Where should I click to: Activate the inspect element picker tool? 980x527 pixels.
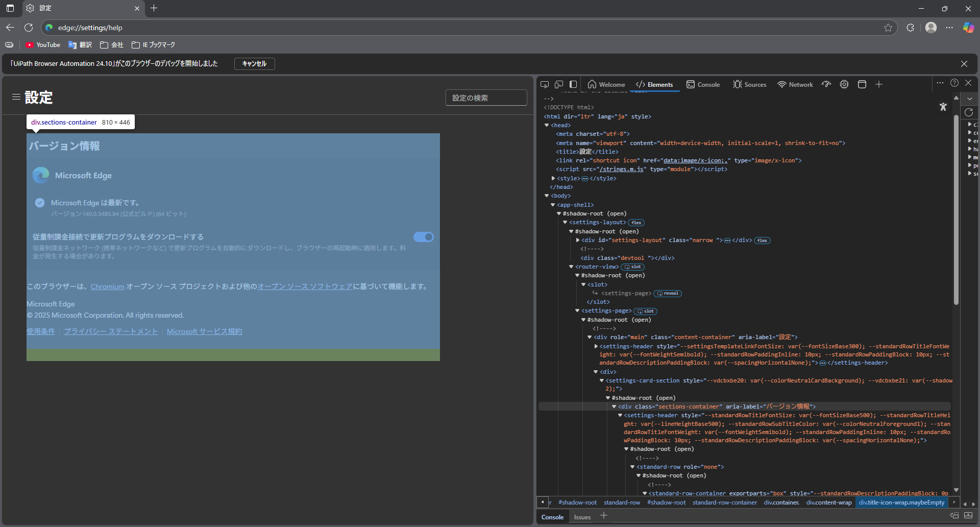click(x=545, y=84)
